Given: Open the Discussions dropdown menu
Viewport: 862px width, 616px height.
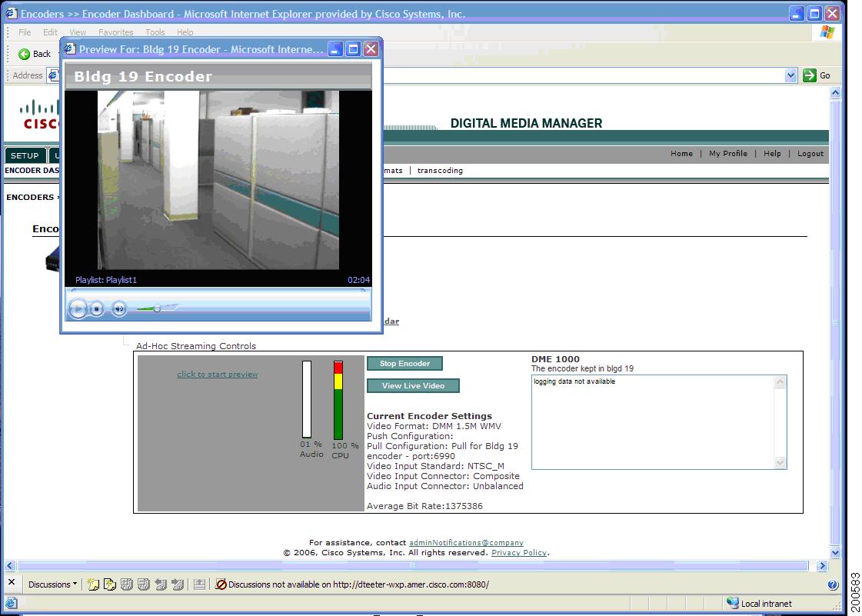Looking at the screenshot, I should (52, 584).
